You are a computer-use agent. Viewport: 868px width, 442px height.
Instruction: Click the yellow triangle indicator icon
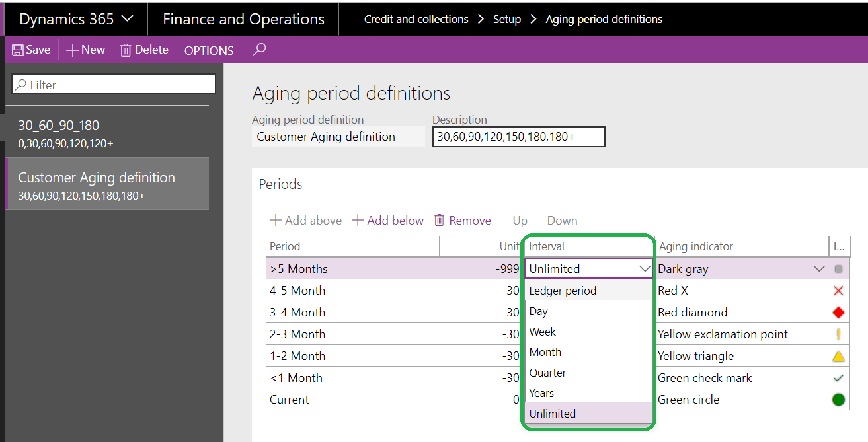point(838,357)
